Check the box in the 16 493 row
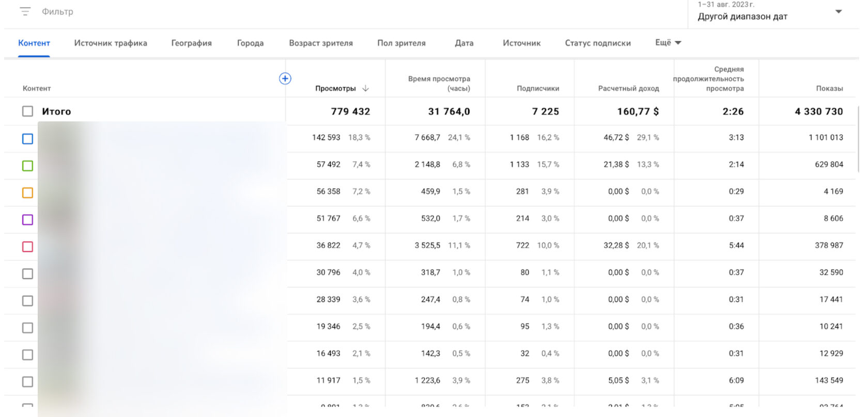 [28, 355]
